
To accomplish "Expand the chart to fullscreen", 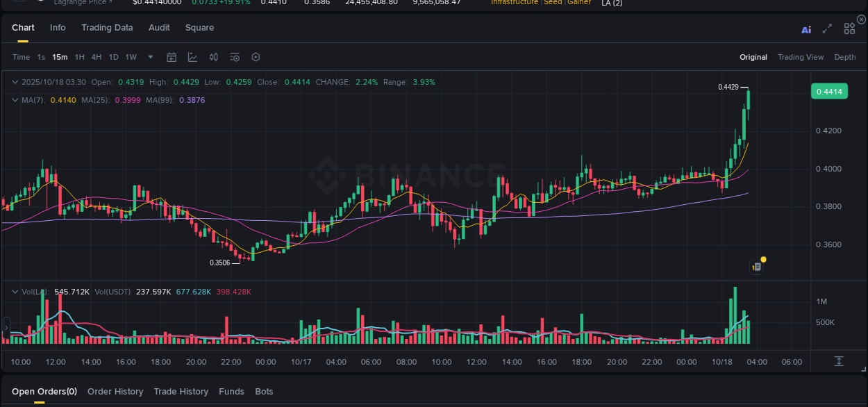I will coord(826,28).
